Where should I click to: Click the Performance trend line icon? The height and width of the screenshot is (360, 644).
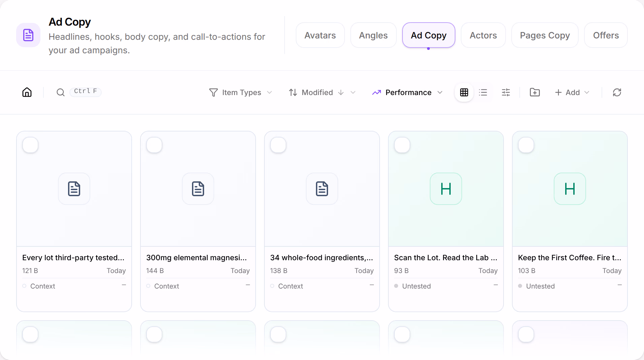point(377,92)
